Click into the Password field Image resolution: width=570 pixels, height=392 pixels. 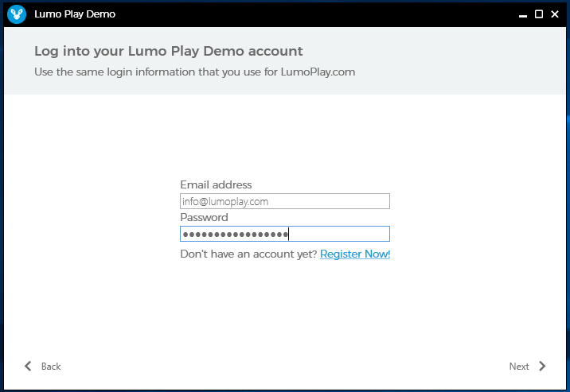285,234
